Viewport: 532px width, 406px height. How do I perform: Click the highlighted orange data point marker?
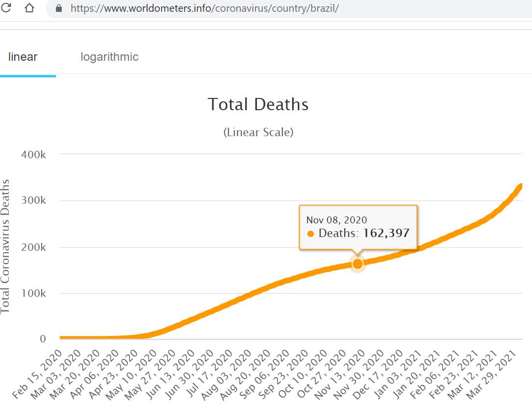357,263
